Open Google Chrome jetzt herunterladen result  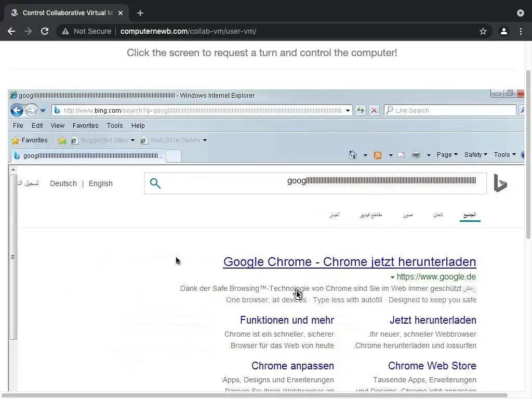click(350, 262)
